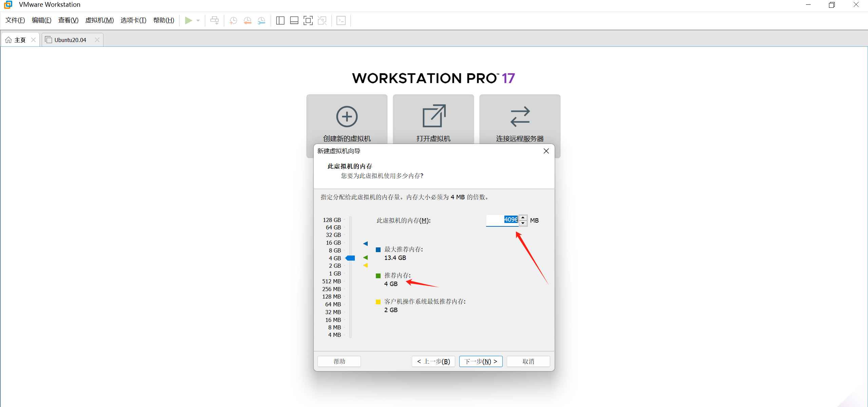
Task: Click the < 上一步(B) button
Action: pos(433,362)
